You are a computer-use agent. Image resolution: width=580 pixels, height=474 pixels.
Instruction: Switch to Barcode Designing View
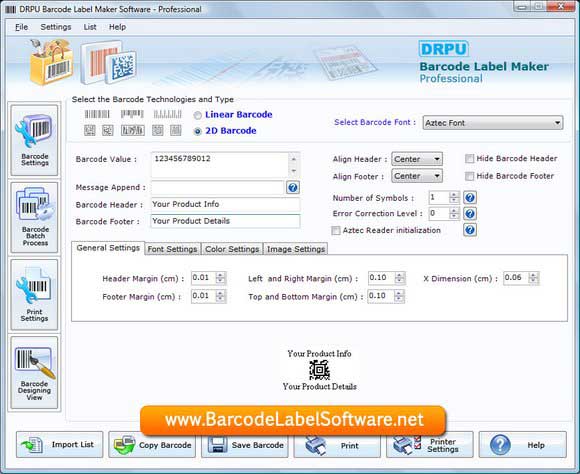[34, 373]
